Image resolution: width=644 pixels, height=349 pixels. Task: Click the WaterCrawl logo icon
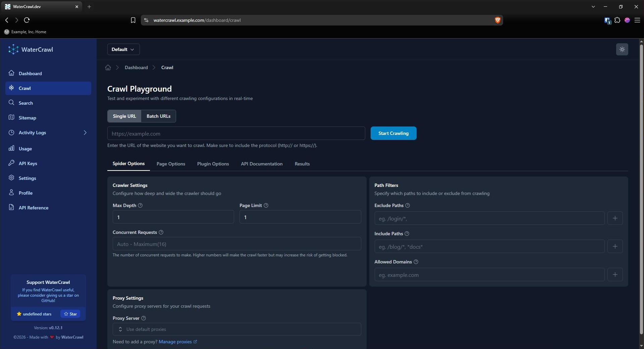13,49
